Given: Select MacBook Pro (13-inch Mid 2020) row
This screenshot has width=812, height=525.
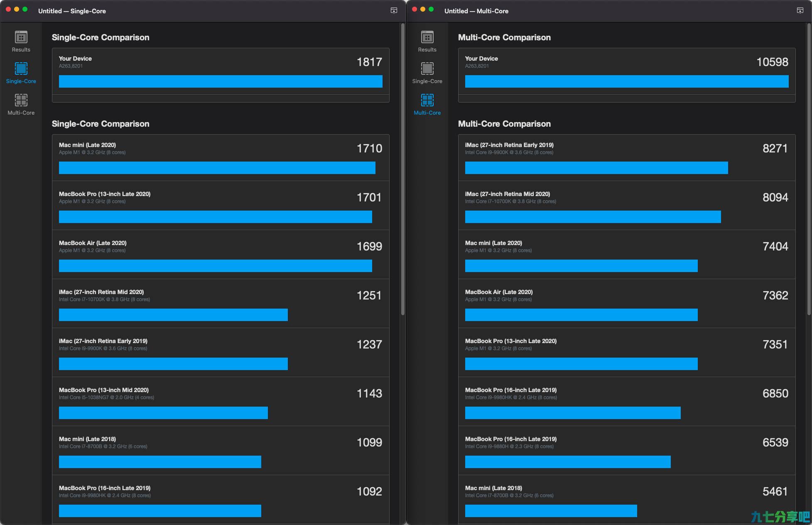Looking at the screenshot, I should click(221, 402).
